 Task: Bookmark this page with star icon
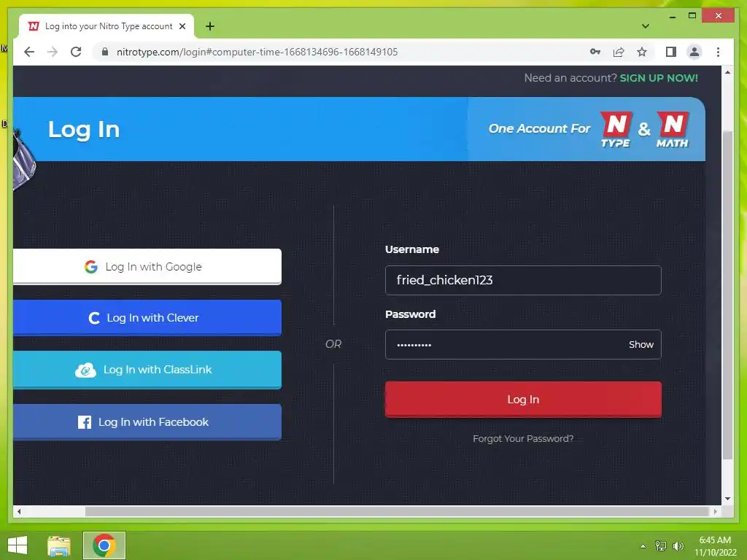pos(642,52)
